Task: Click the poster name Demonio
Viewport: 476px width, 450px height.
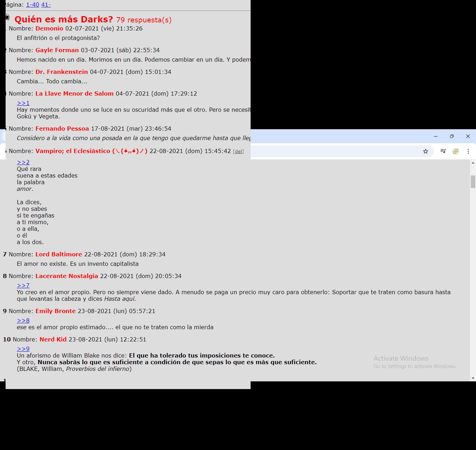Action: (x=49, y=28)
